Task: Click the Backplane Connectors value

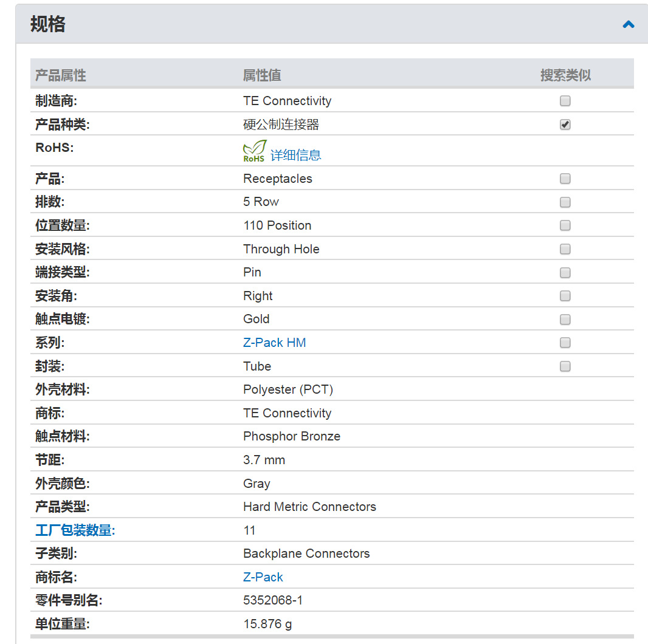Action: tap(306, 553)
